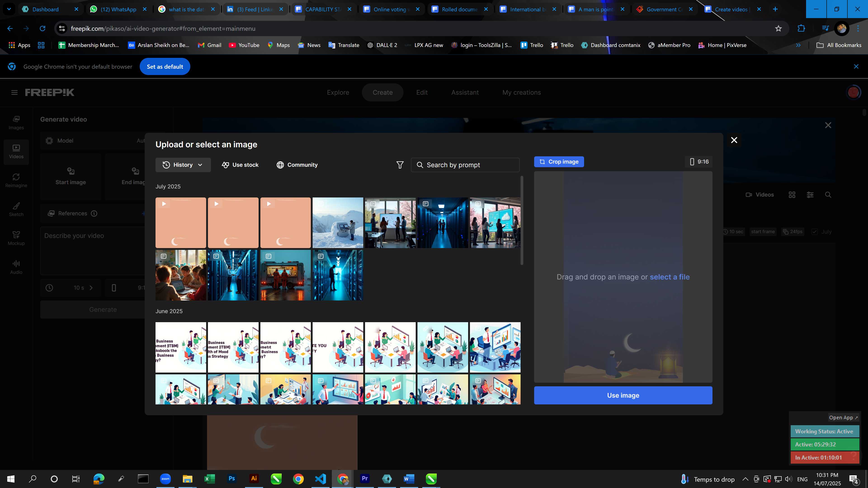Open the filter funnel icon
Image resolution: width=868 pixels, height=488 pixels.
point(400,165)
